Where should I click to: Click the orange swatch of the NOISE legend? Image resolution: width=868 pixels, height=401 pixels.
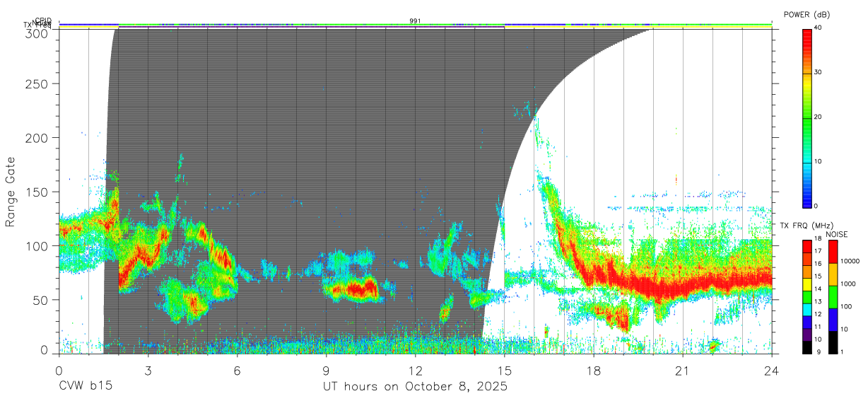pyautogui.click(x=833, y=274)
